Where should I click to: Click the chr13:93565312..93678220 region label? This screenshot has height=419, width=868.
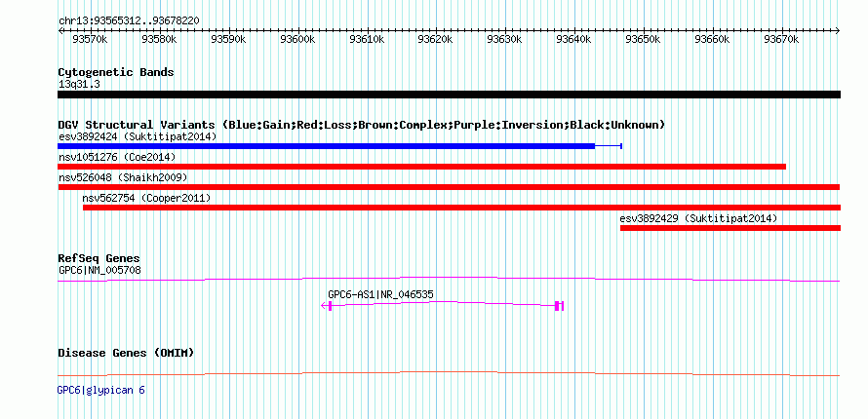click(129, 21)
